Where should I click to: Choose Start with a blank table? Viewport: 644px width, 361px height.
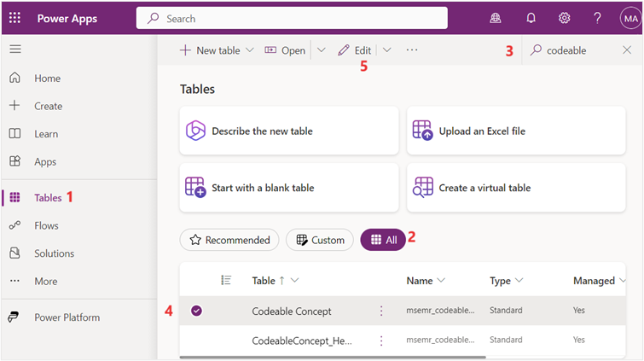(x=289, y=188)
